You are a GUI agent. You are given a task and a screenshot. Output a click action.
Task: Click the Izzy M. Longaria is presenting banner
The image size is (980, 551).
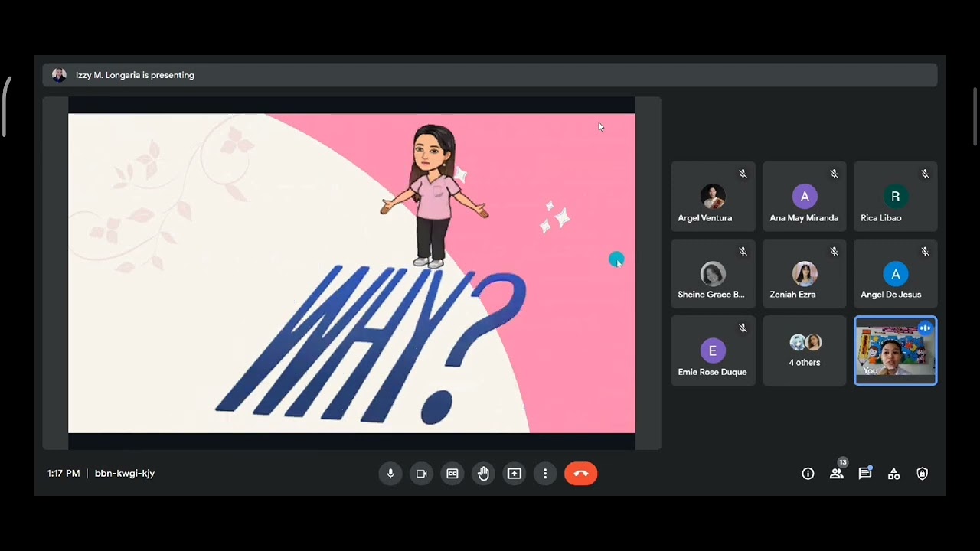[490, 75]
